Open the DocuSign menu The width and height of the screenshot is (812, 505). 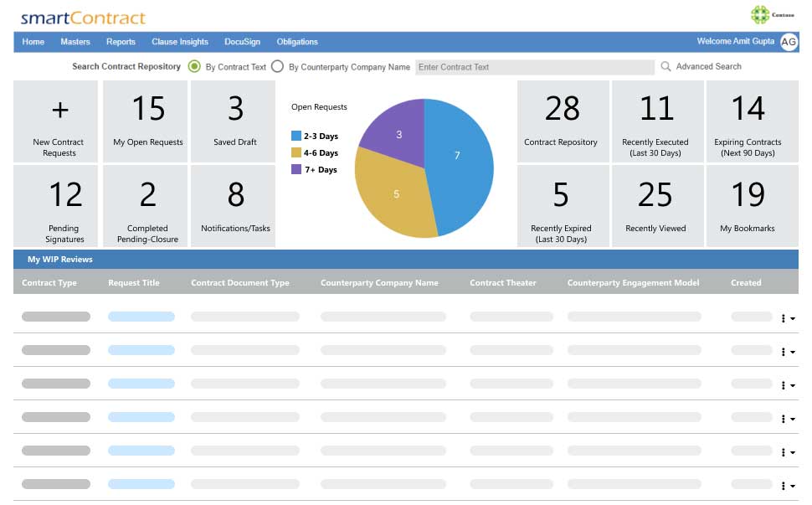[242, 42]
